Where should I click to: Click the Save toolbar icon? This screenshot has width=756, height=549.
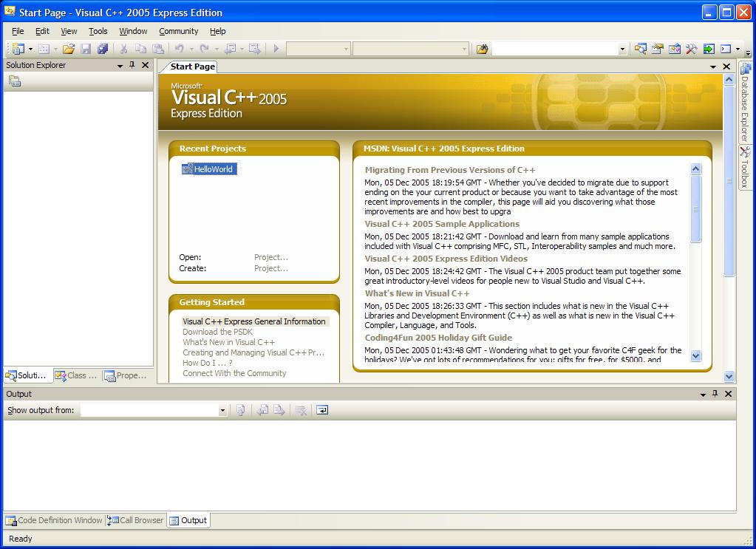86,49
